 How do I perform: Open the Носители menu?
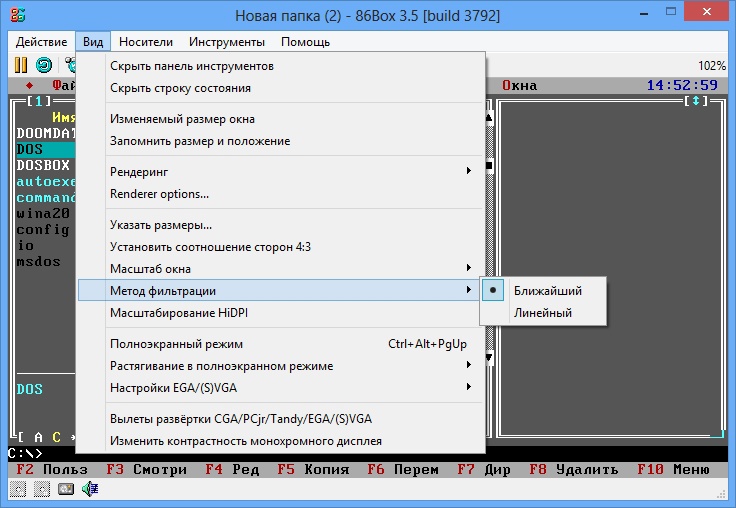[146, 42]
